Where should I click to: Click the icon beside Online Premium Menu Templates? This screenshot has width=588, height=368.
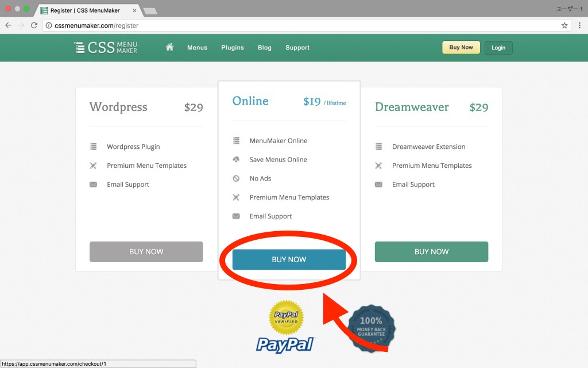point(236,197)
